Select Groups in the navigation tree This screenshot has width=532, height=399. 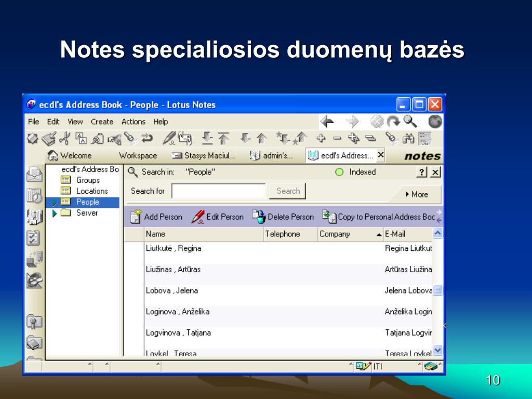click(x=88, y=180)
